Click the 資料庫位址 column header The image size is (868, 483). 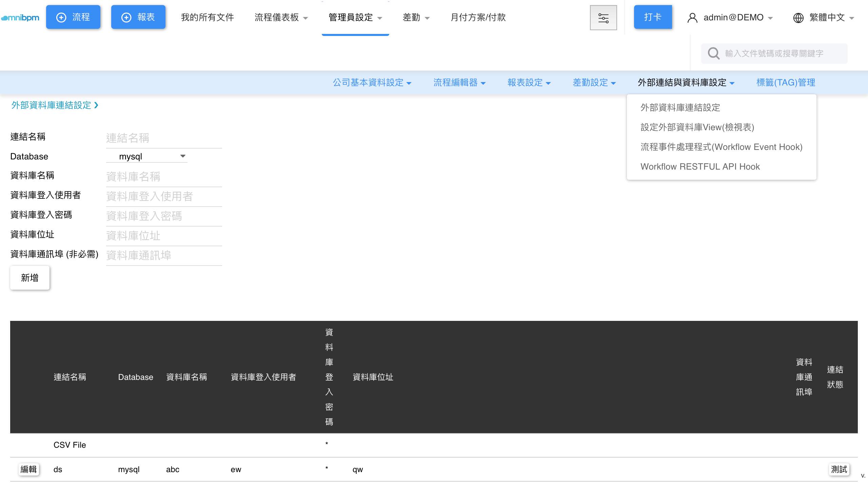click(x=373, y=377)
